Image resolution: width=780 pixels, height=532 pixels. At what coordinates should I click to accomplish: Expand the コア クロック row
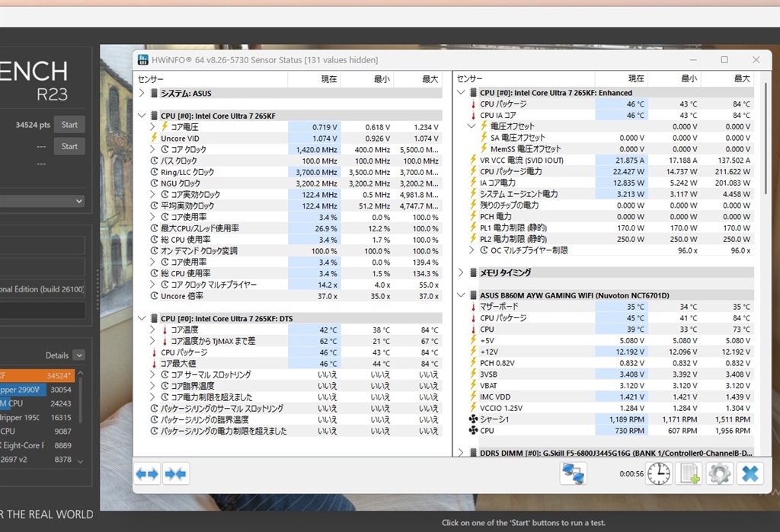pos(152,149)
